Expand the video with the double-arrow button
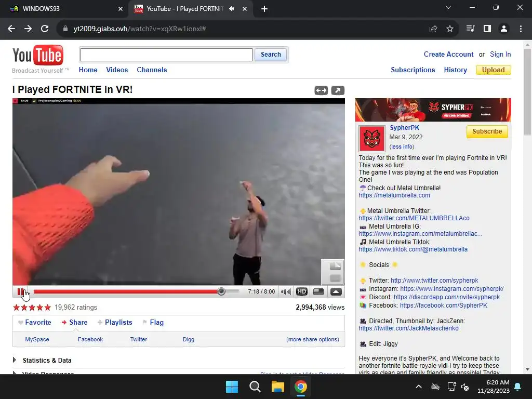The image size is (532, 399). click(321, 90)
